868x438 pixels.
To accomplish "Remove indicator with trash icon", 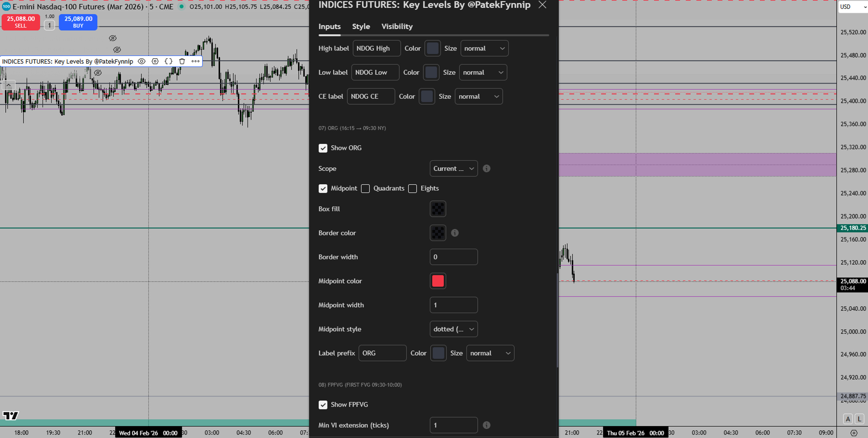I will 182,61.
